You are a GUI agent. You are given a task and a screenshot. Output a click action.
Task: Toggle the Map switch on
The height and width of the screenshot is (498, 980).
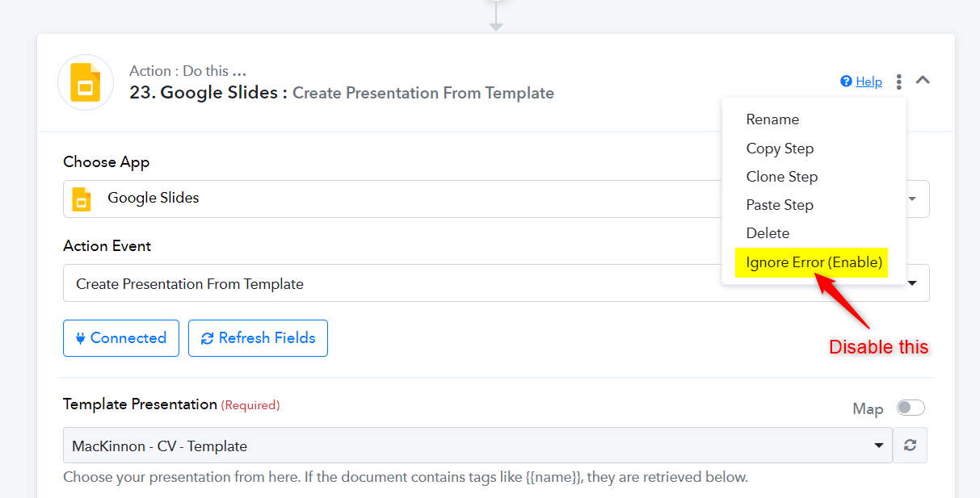[911, 408]
